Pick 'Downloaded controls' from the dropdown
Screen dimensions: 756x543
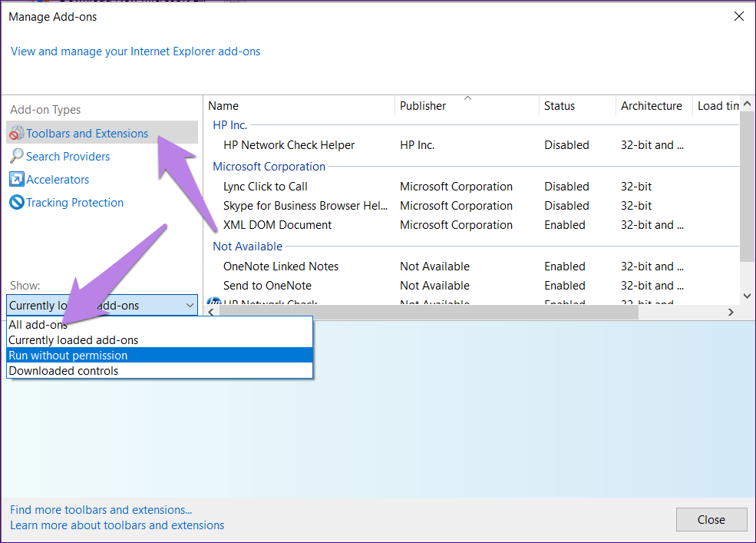[64, 371]
